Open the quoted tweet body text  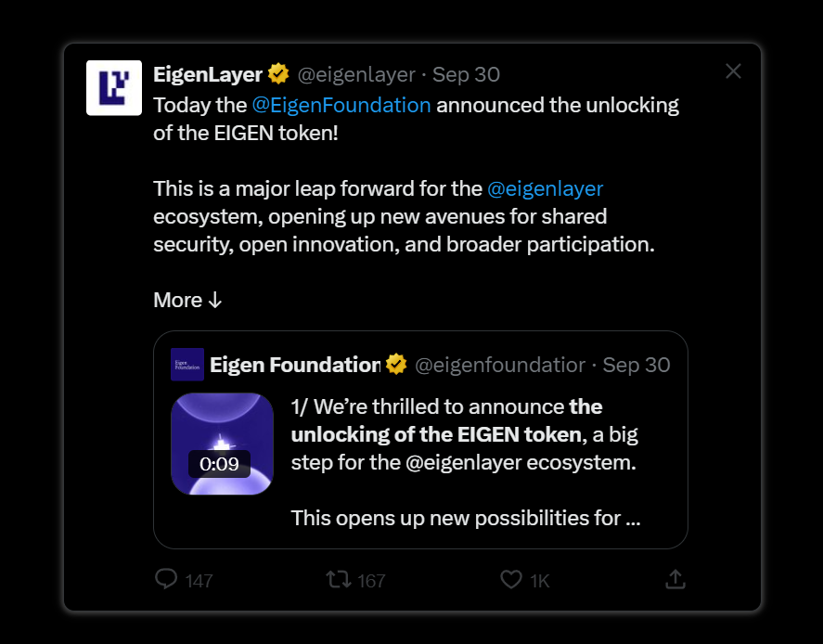(464, 462)
